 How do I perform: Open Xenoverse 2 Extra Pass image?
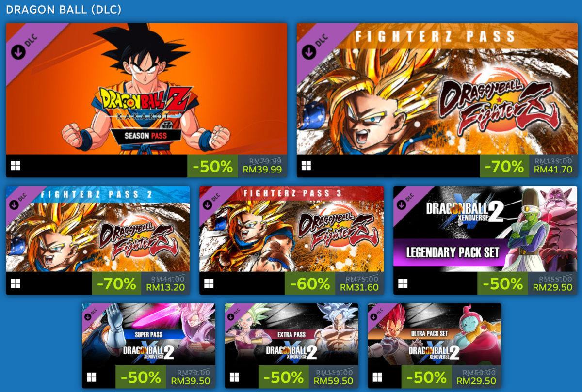(291, 334)
